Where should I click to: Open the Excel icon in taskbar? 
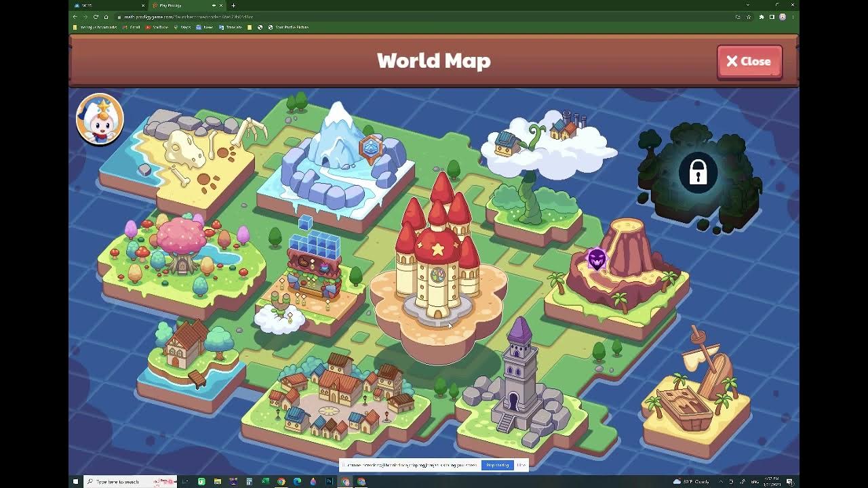265,481
